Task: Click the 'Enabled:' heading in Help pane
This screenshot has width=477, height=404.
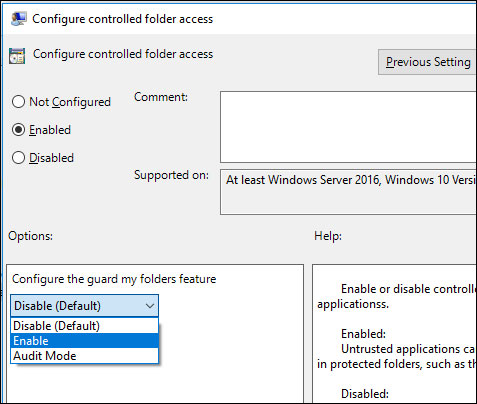Action: 363,334
